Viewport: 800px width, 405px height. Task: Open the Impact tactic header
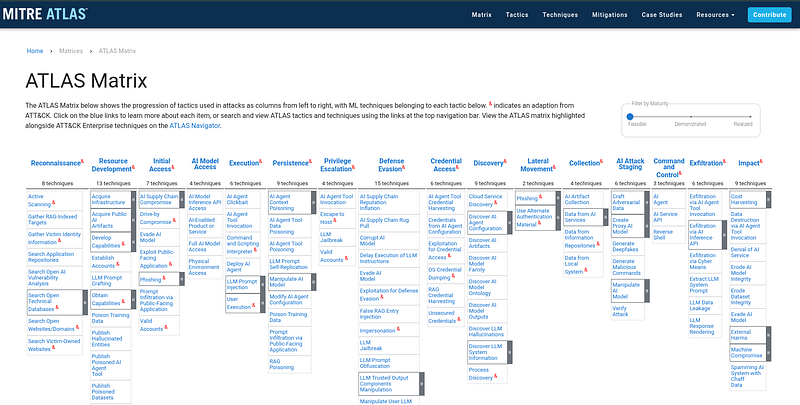pos(750,163)
